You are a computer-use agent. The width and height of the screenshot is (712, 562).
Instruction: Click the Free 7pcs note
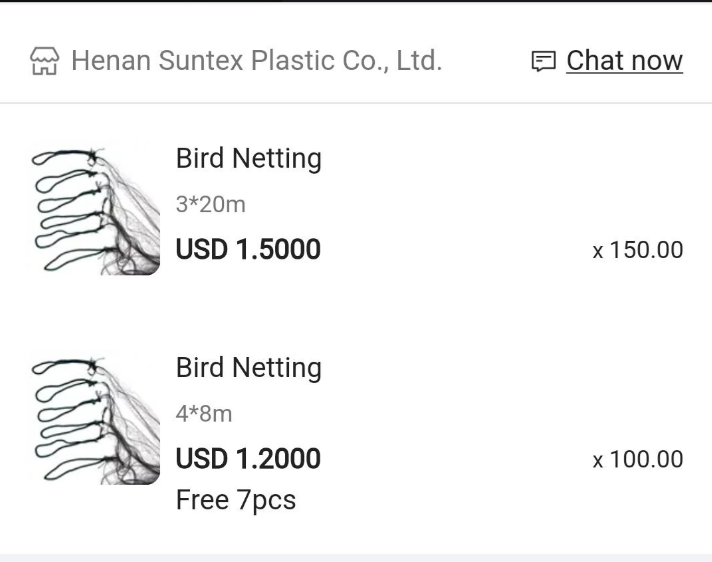(x=235, y=500)
